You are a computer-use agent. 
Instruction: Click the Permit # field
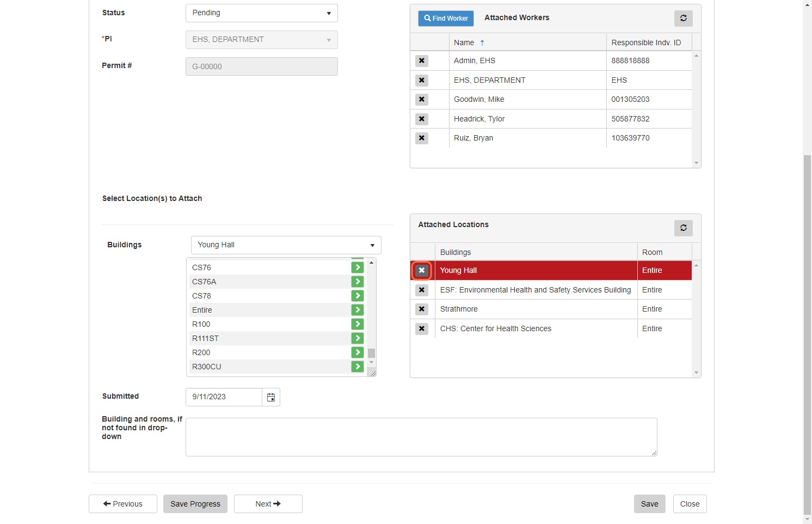point(261,66)
